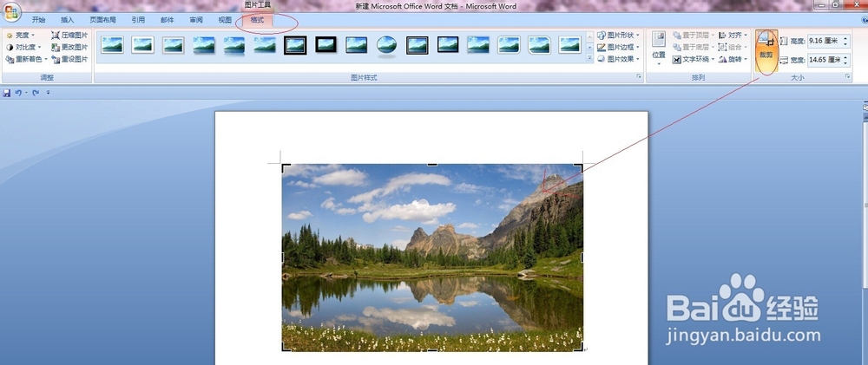Image resolution: width=868 pixels, height=365 pixels.
Task: Open the 位置 position dropdown
Action: [x=659, y=49]
